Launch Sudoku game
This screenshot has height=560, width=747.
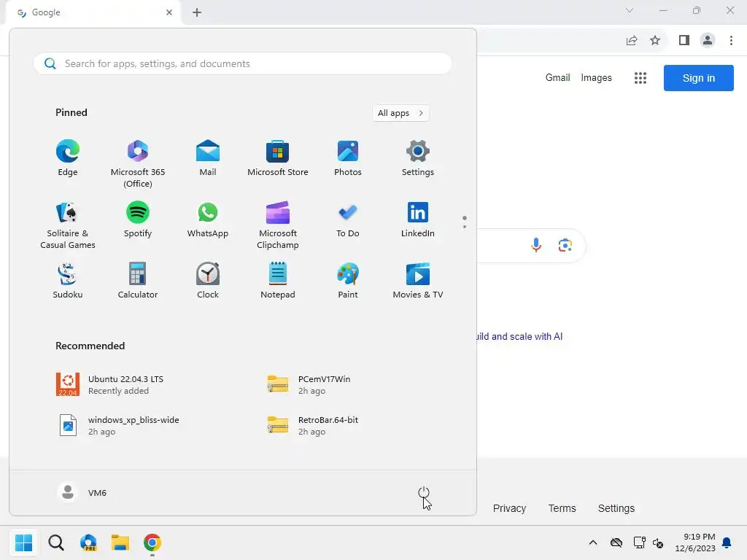tap(68, 281)
